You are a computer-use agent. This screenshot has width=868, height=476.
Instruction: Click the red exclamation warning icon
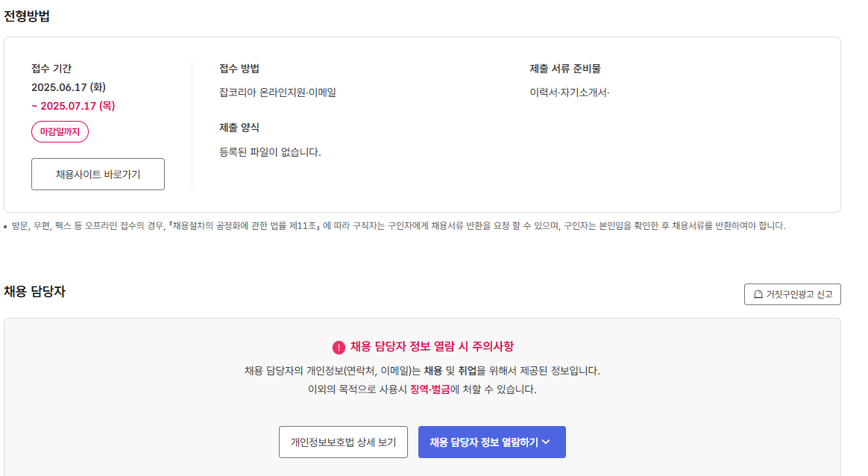point(339,347)
